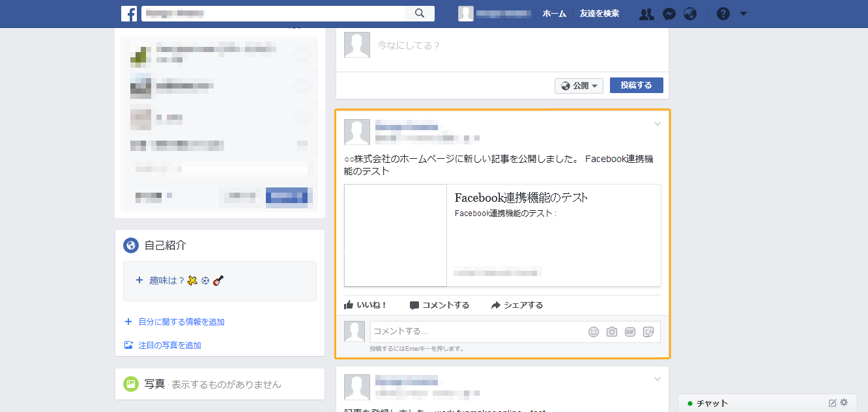Open the friend requests icon
The width and height of the screenshot is (868, 412).
tap(646, 14)
